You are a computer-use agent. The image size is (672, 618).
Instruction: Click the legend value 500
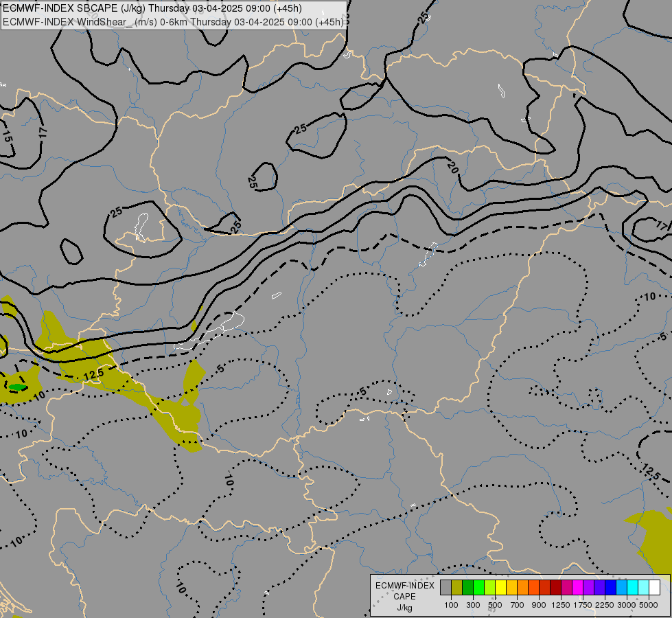495,605
